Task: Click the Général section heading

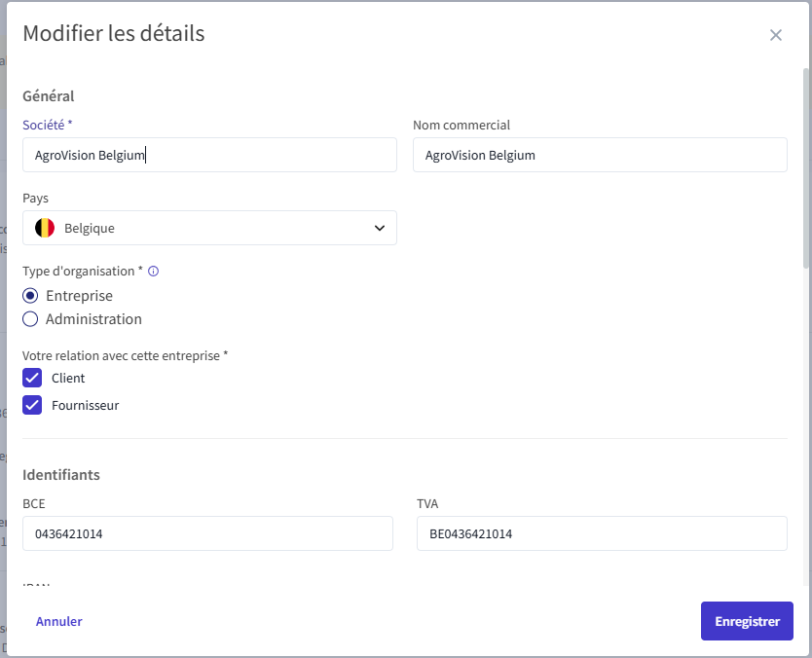Action: coord(48,96)
